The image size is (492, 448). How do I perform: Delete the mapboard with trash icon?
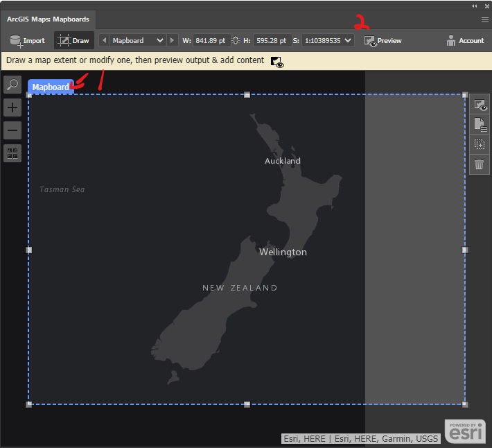(x=480, y=164)
